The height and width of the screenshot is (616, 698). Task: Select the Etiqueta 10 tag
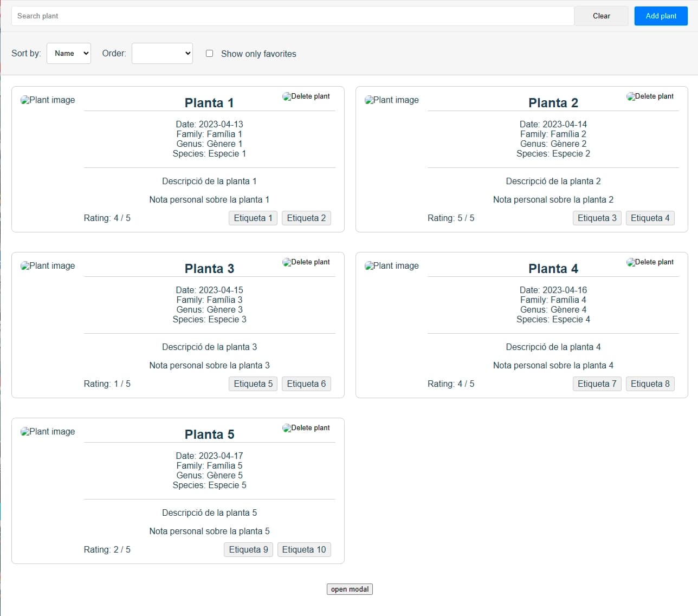[304, 549]
